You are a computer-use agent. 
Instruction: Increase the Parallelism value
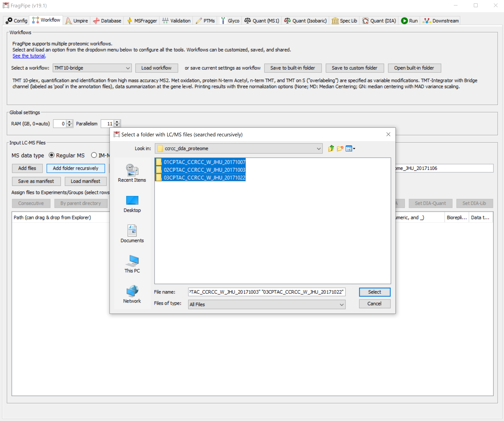tap(117, 122)
